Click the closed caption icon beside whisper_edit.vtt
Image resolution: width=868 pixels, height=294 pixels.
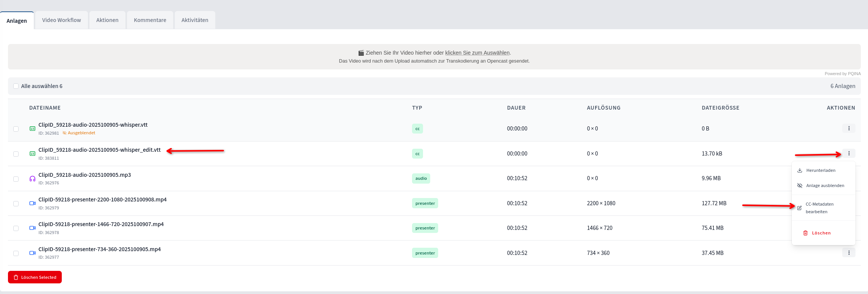[33, 154]
